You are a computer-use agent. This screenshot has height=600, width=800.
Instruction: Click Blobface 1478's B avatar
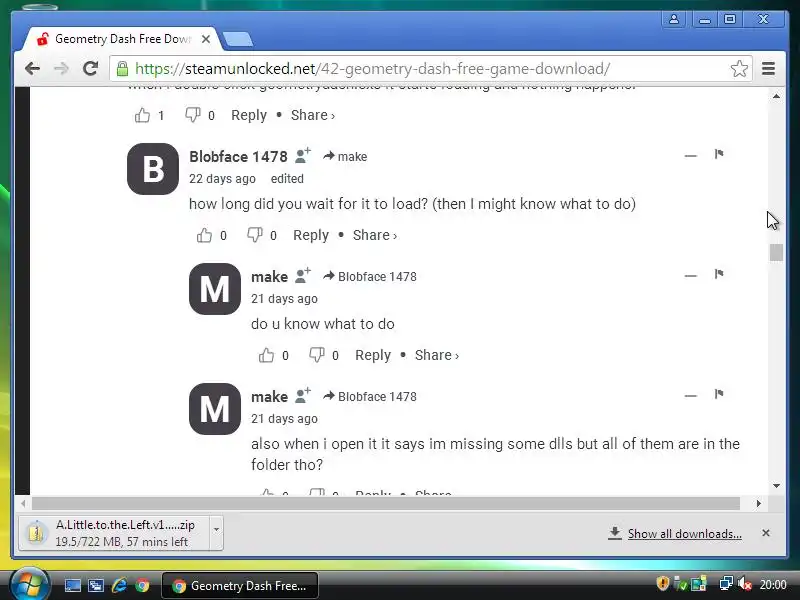coord(153,169)
